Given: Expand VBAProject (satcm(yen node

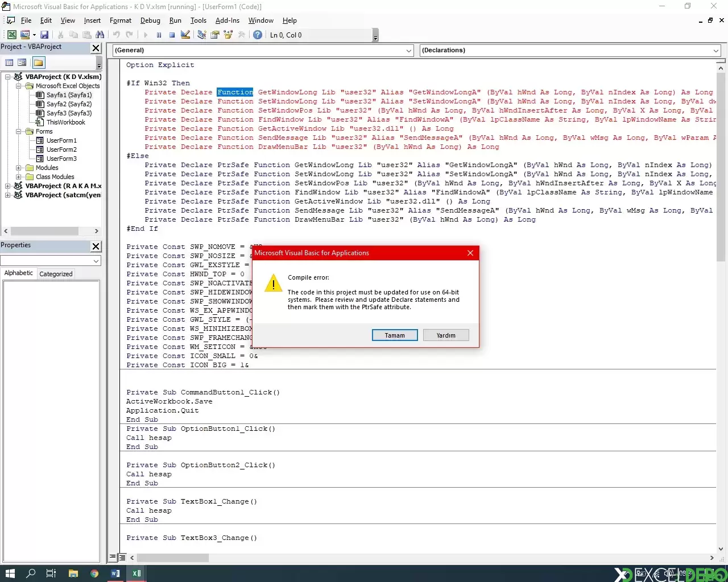Looking at the screenshot, I should click(x=8, y=195).
